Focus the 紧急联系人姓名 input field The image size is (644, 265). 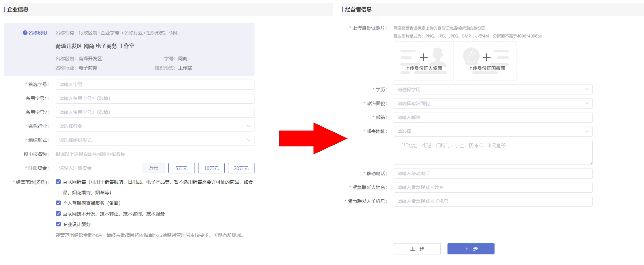[493, 187]
